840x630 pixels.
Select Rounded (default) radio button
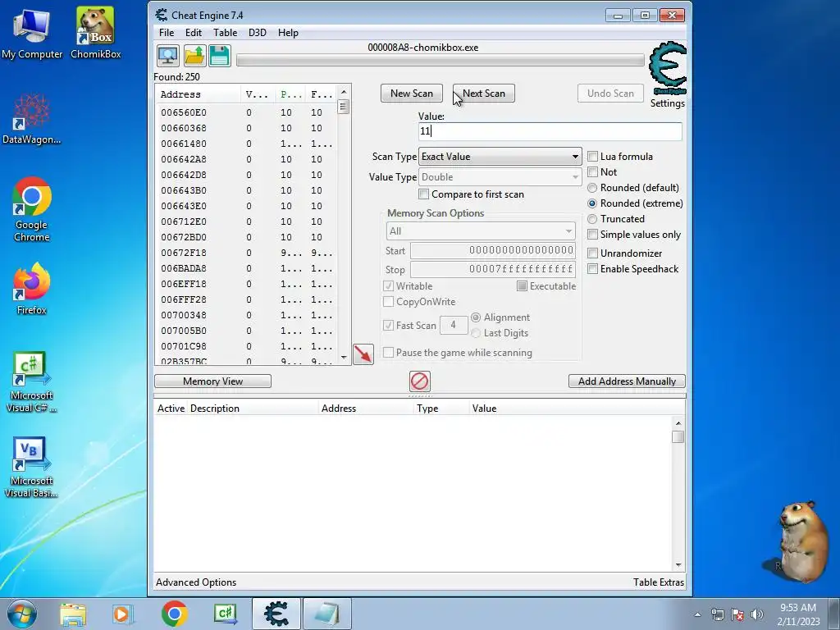[592, 188]
